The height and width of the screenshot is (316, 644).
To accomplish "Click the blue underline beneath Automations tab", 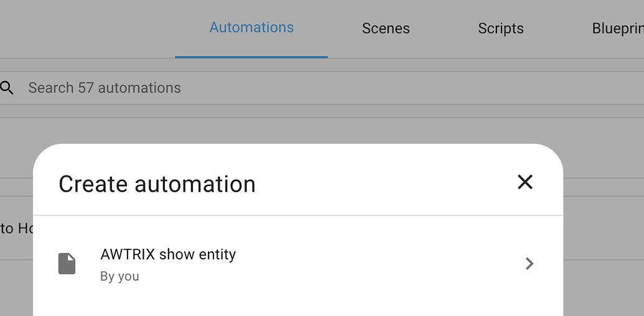I will [x=251, y=57].
